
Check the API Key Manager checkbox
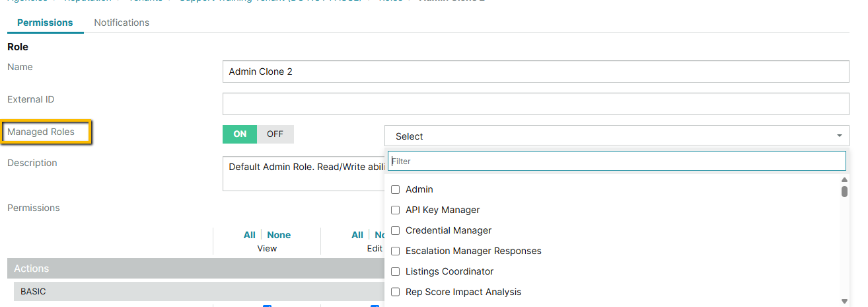(396, 210)
